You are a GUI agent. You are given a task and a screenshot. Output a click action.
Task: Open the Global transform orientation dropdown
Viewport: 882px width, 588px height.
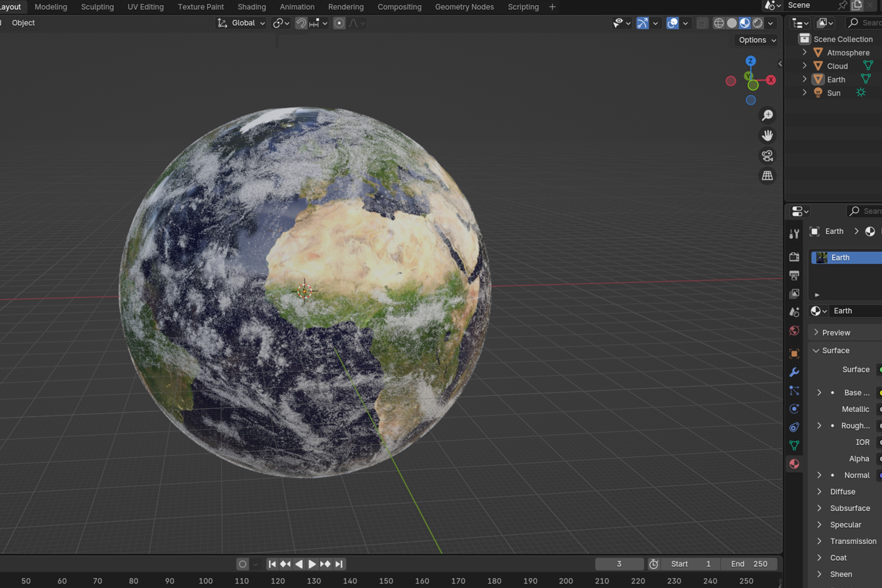click(241, 23)
